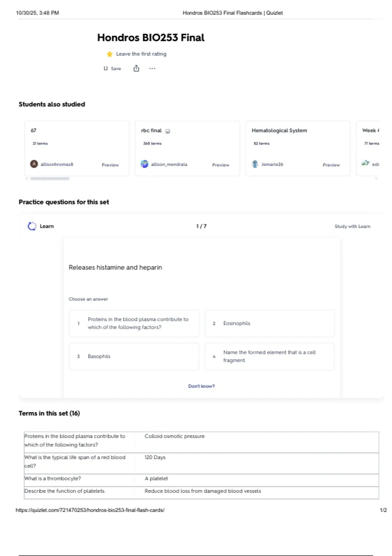Click the Save bookmark icon

pos(106,68)
